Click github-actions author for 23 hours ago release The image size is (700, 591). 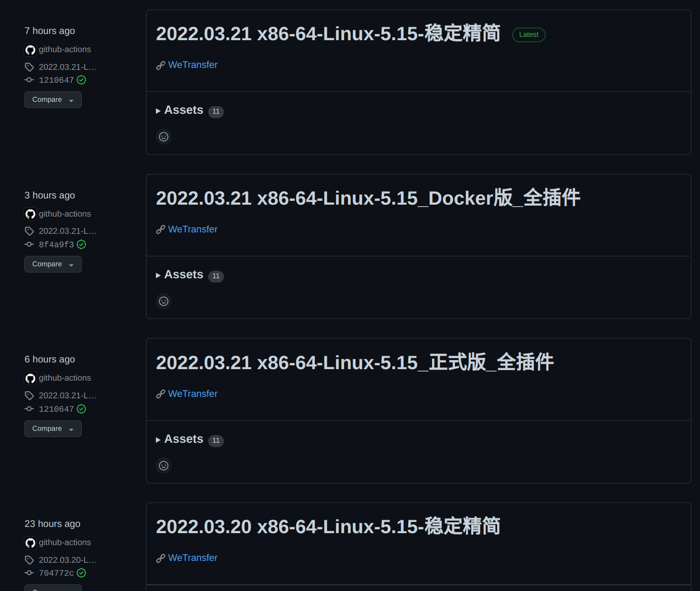(65, 543)
